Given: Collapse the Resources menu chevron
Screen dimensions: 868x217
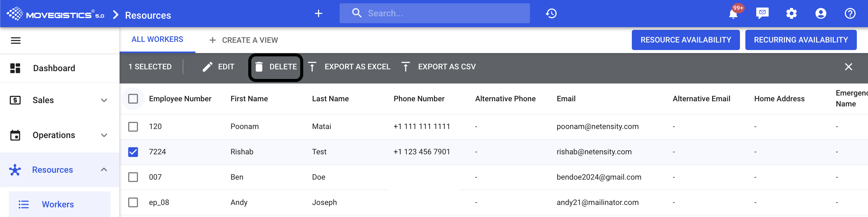Looking at the screenshot, I should [104, 170].
